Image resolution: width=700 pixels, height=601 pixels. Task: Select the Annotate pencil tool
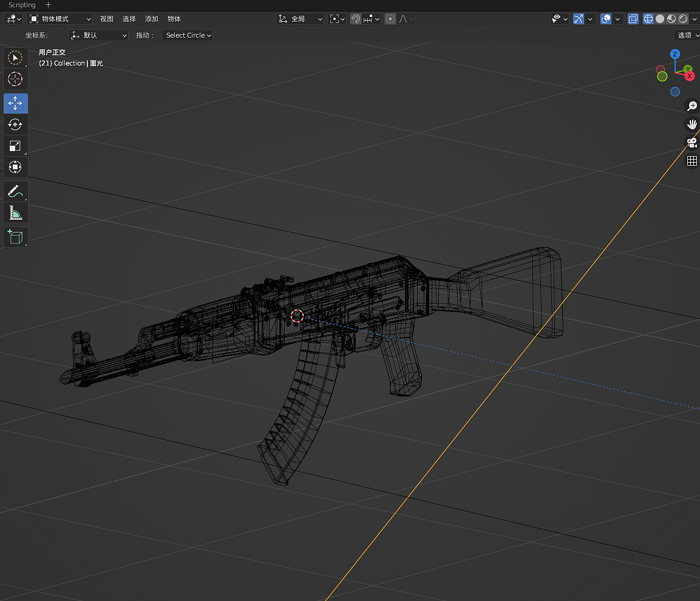[x=15, y=192]
